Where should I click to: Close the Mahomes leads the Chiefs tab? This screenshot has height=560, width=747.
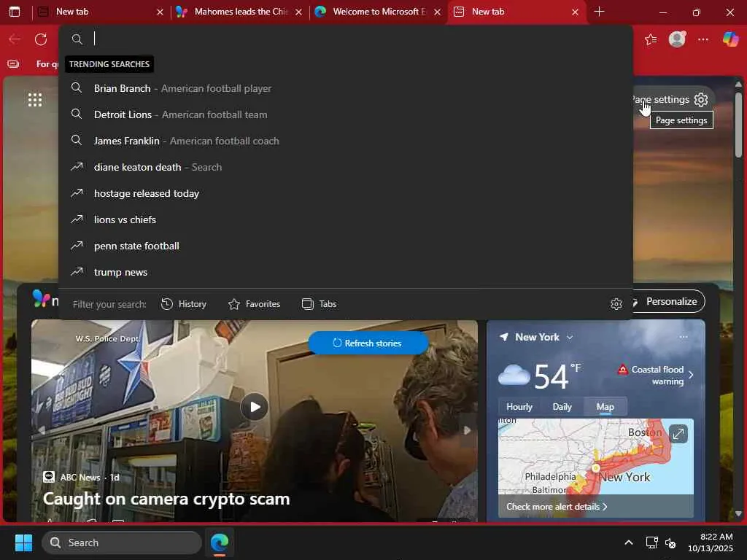[298, 12]
